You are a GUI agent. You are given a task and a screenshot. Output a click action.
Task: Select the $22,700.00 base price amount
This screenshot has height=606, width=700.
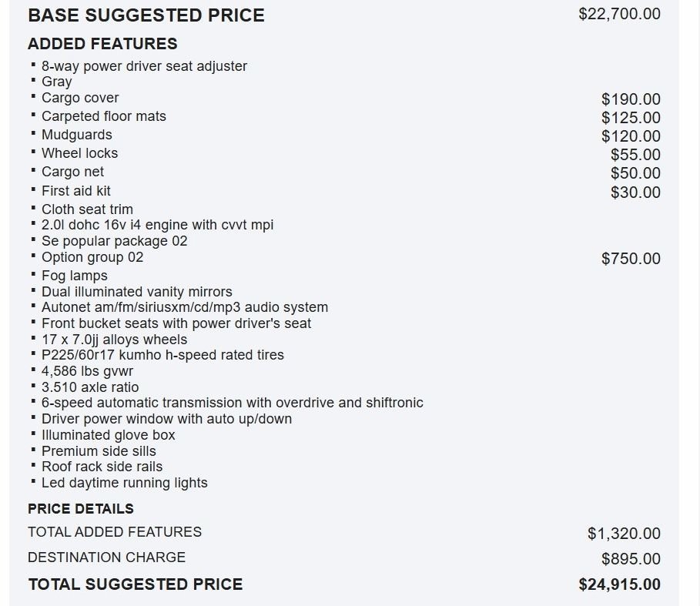point(619,14)
